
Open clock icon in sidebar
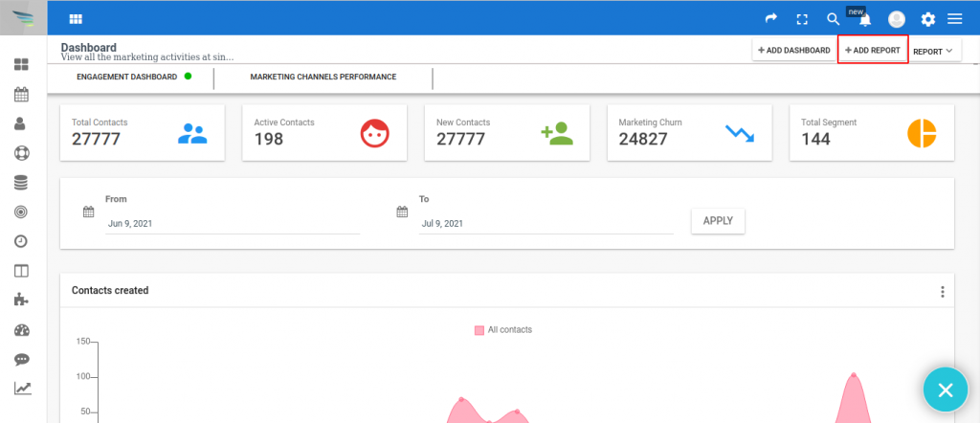(21, 242)
